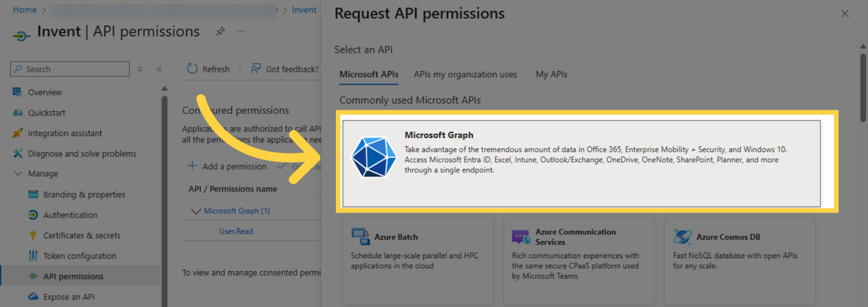868x307 pixels.
Task: Go to Home breadcrumb
Action: 25,10
